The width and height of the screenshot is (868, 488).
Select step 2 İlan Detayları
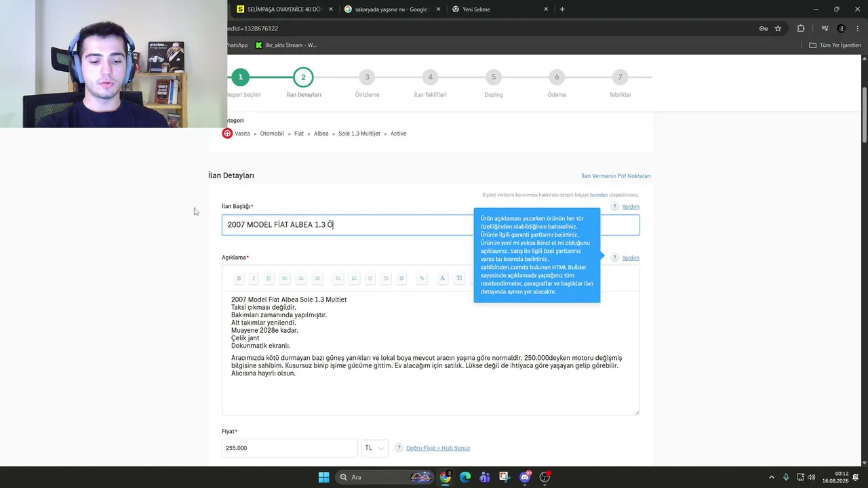303,77
